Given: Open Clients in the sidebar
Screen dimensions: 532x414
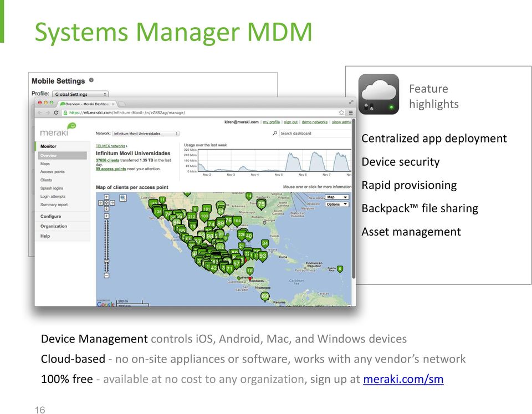Looking at the screenshot, I should [x=46, y=180].
